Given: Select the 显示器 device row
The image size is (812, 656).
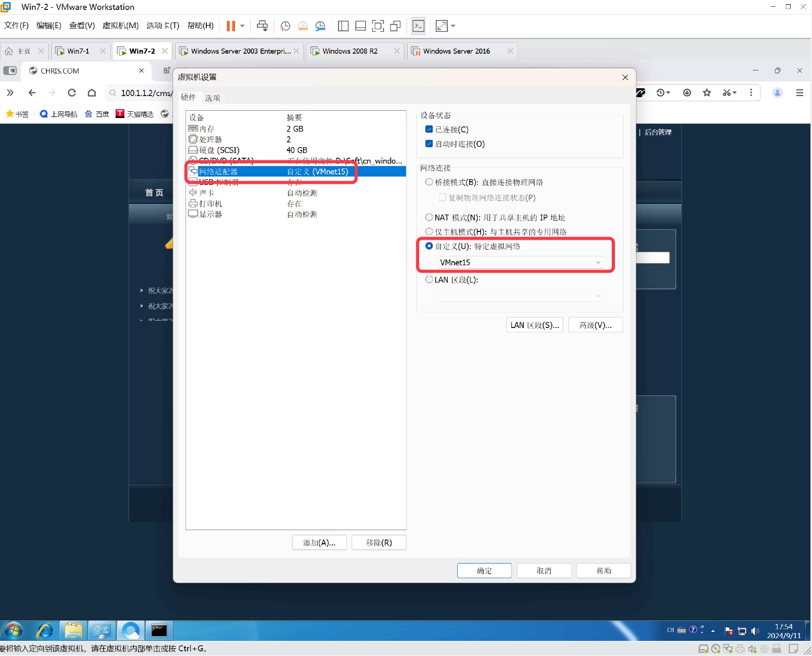Looking at the screenshot, I should [296, 214].
